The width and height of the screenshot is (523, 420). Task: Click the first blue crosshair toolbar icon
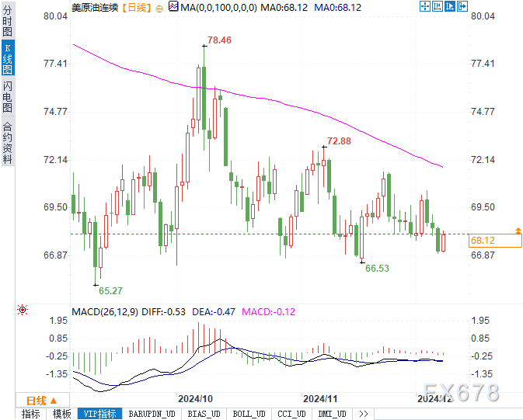point(424,6)
